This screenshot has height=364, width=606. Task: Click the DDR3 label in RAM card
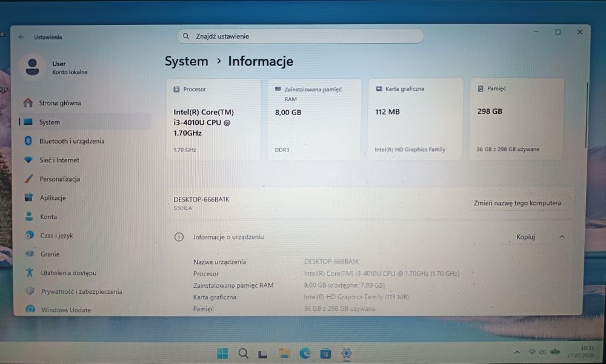282,150
